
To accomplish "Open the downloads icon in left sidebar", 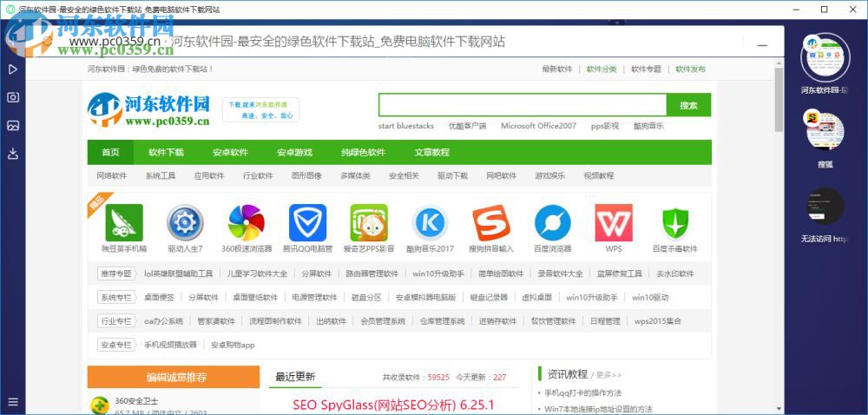I will pos(13,154).
